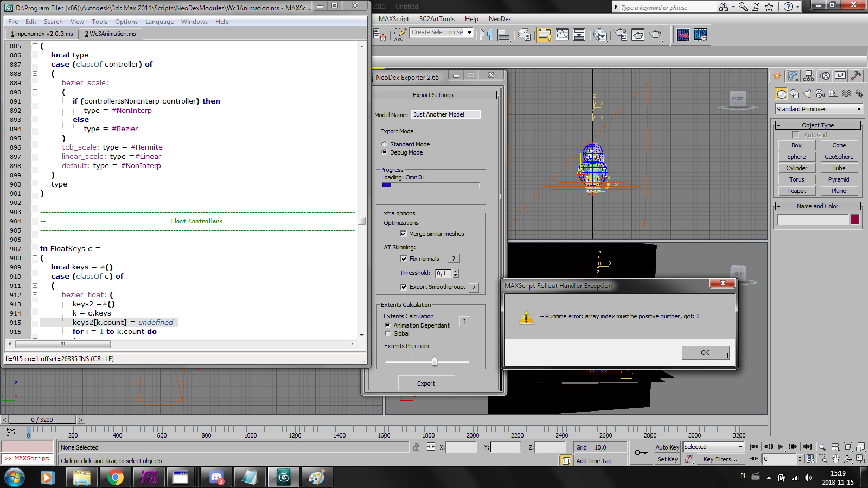Image resolution: width=868 pixels, height=488 pixels.
Task: Open the Render Setup teapot icon
Action: click(621, 35)
